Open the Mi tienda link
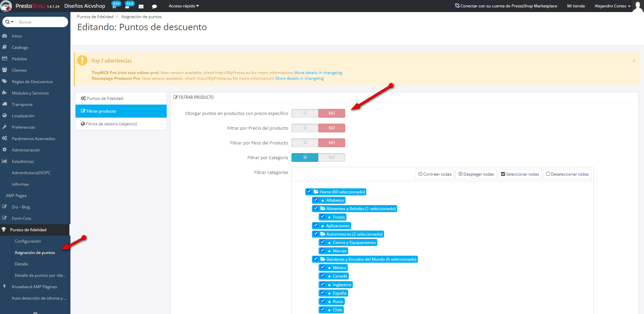This screenshot has width=644, height=314. tap(576, 6)
